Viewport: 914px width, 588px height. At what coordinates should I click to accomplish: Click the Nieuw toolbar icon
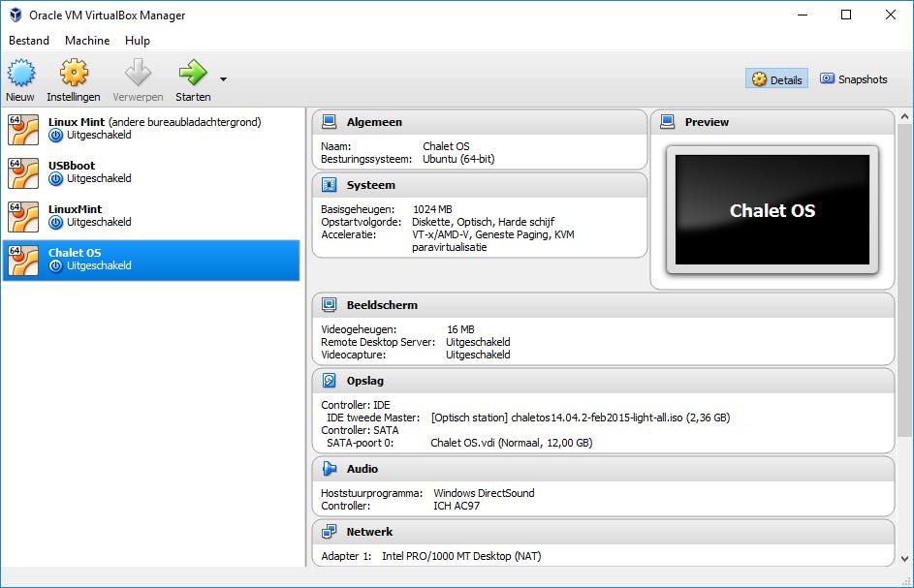[21, 73]
